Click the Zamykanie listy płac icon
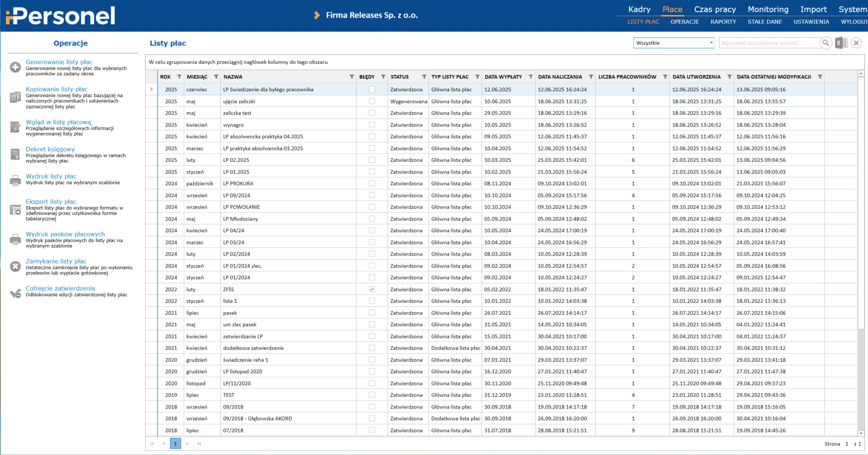Screen dimensions: 868x455 tap(15, 267)
